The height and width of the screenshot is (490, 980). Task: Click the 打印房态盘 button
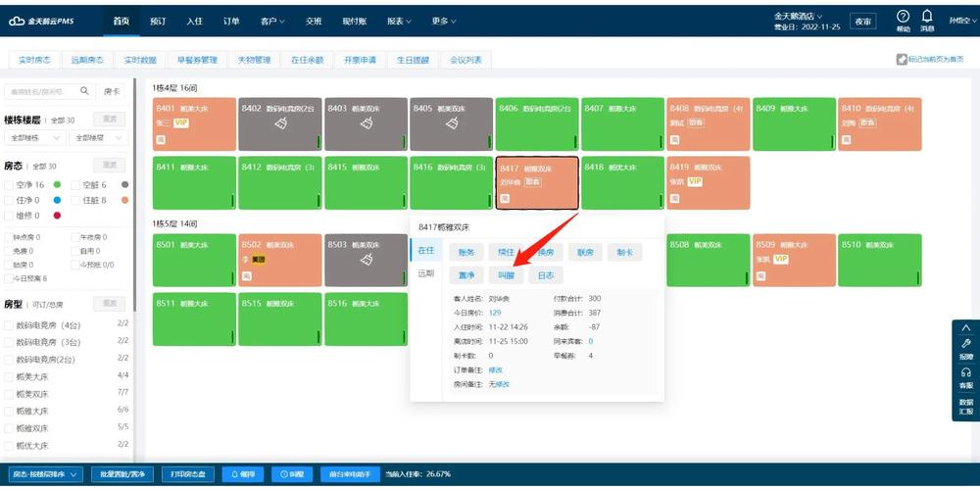tap(188, 474)
